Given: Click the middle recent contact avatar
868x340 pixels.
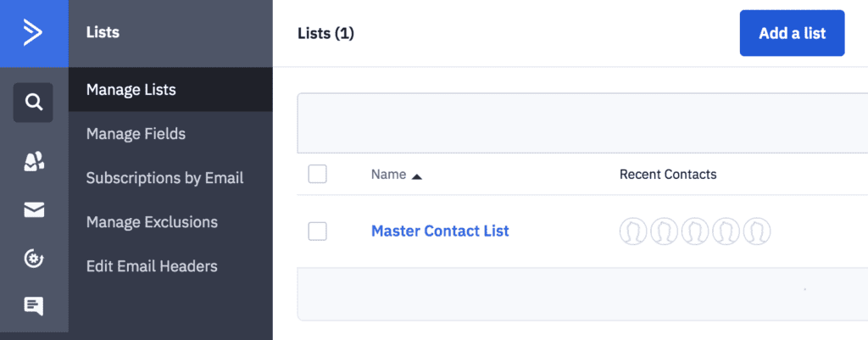Looking at the screenshot, I should point(695,231).
